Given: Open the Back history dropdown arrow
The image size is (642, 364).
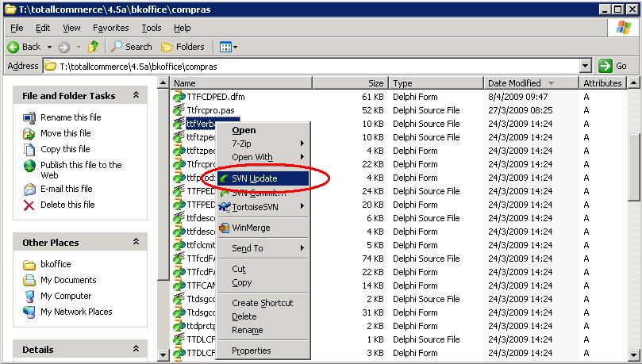Looking at the screenshot, I should point(49,48).
